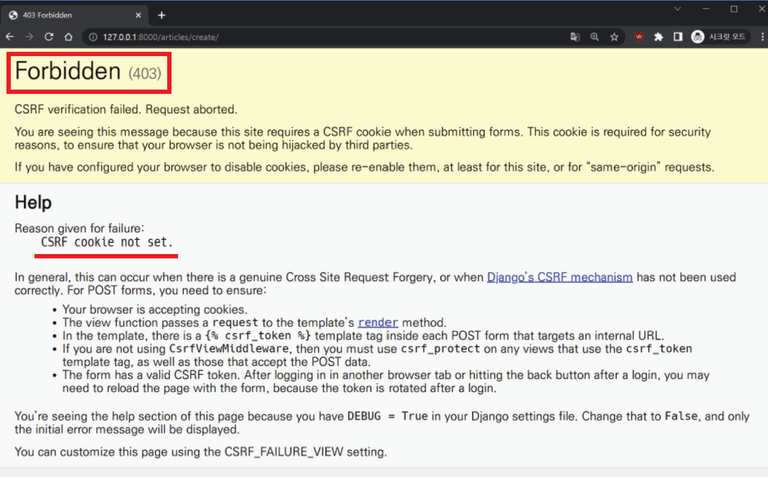Toggle the browser side panel
Screen dimensions: 768x479
click(678, 37)
